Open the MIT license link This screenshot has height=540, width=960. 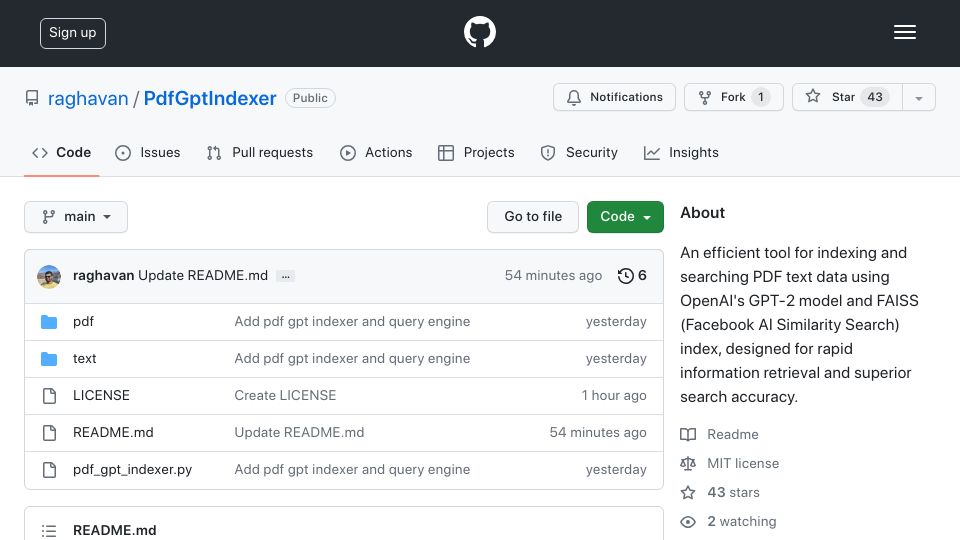pos(743,463)
